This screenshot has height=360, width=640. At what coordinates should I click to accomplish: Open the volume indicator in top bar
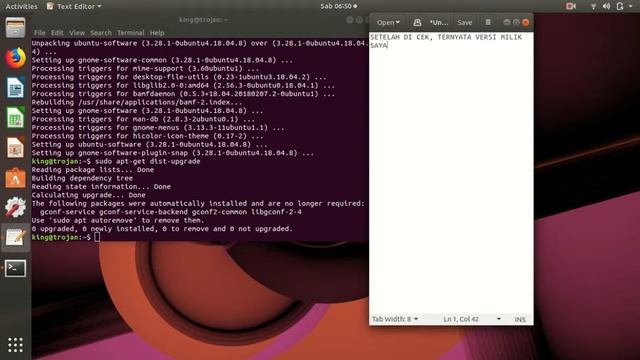pos(607,6)
